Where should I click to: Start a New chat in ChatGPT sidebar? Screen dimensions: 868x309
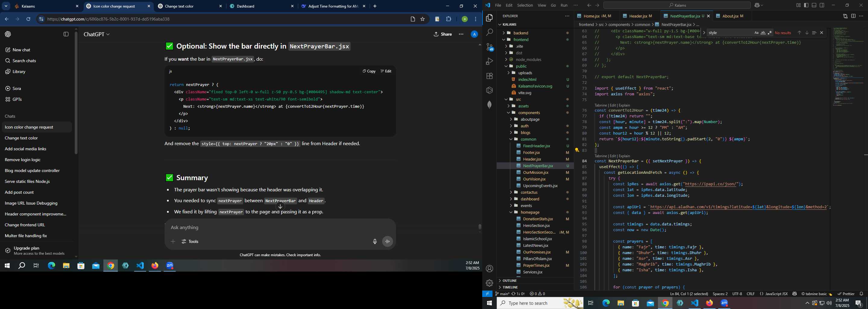(21, 50)
